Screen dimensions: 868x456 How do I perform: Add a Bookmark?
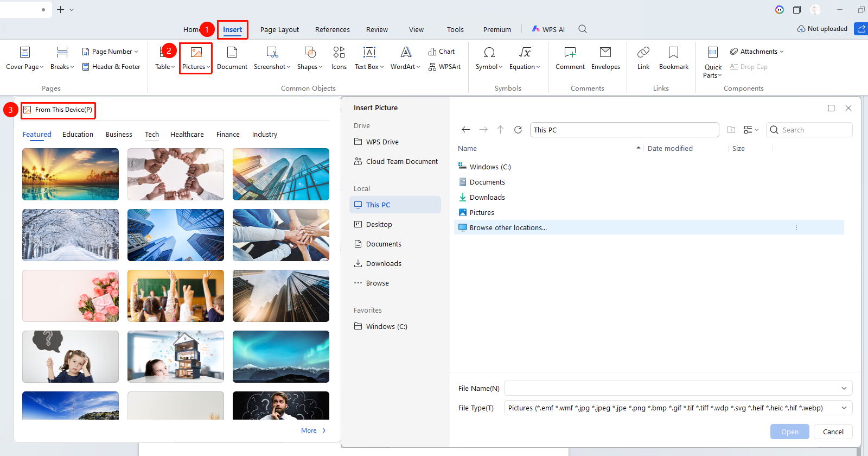(674, 59)
